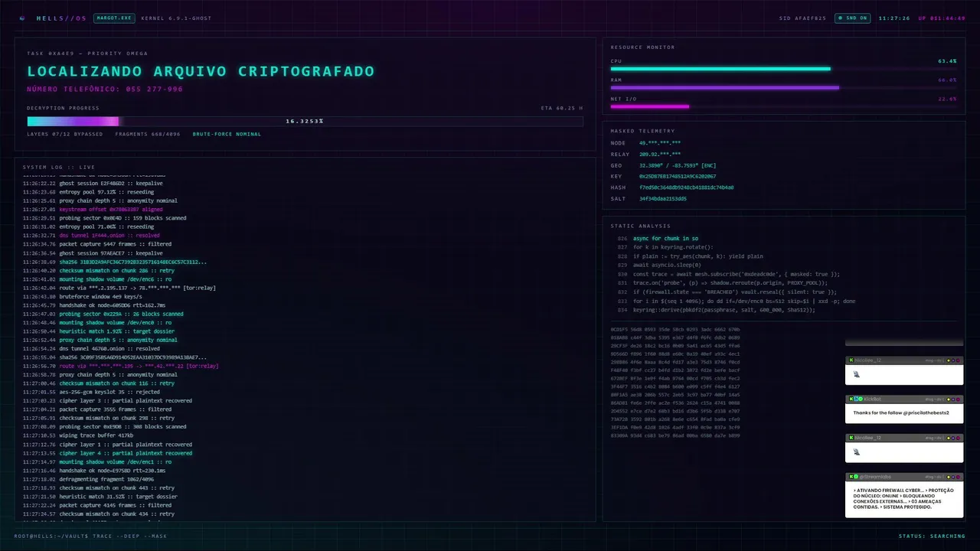Click the RAM usage bar
This screenshot has width=980, height=551.
pos(784,87)
